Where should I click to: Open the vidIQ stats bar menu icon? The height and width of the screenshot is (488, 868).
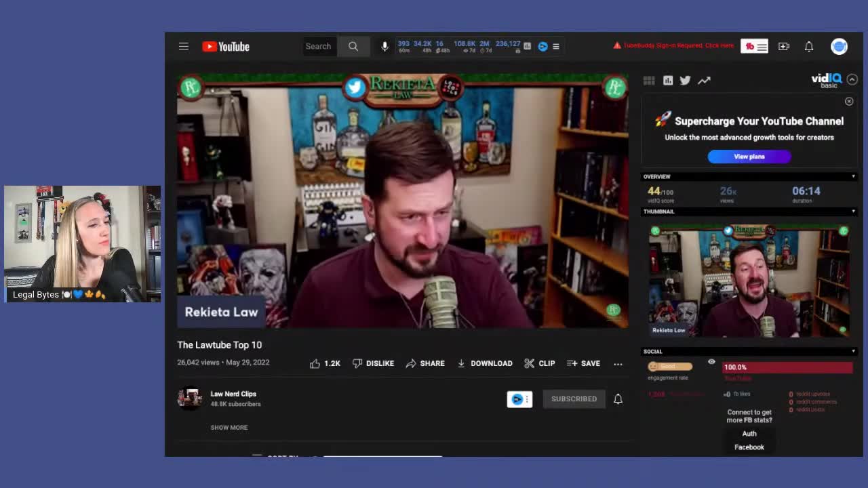tap(555, 47)
